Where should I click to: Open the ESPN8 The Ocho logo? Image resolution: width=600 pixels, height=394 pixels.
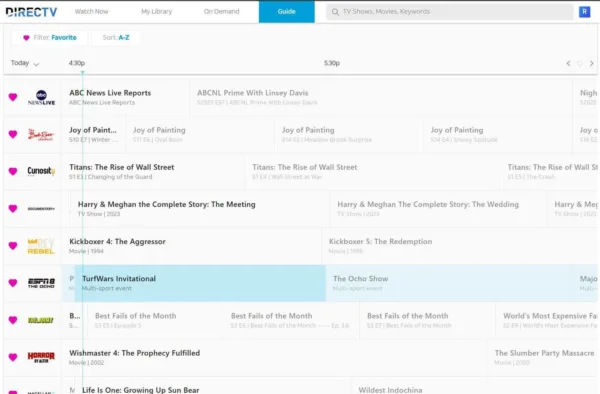coord(41,283)
